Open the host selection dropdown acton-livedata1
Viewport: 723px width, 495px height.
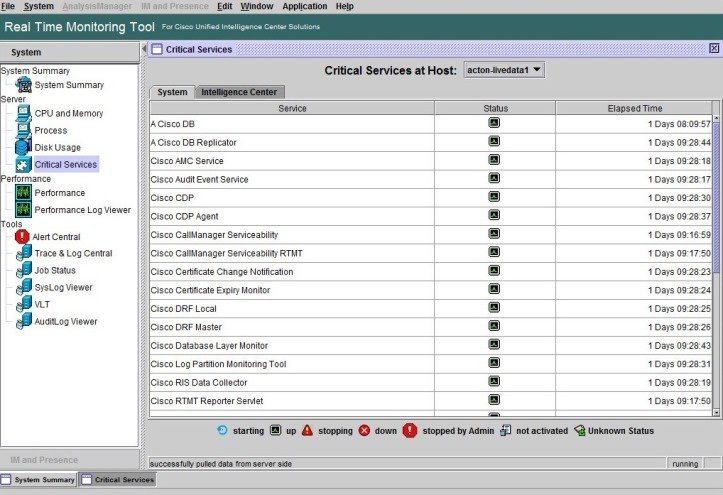point(504,70)
